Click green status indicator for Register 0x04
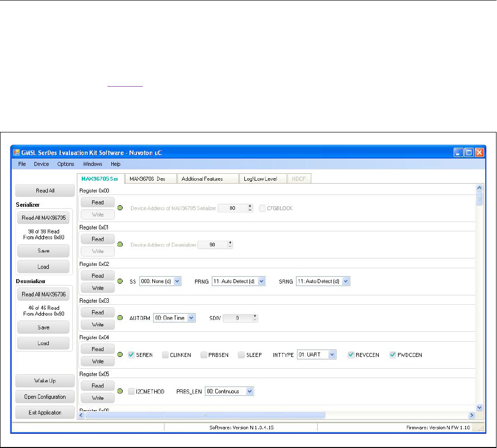The height and width of the screenshot is (448, 497). 121,355
